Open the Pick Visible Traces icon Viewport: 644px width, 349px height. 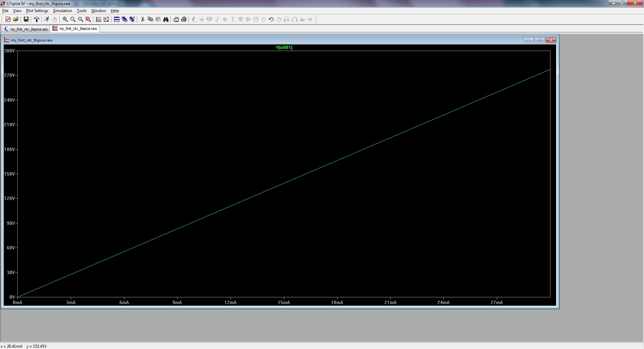99,19
